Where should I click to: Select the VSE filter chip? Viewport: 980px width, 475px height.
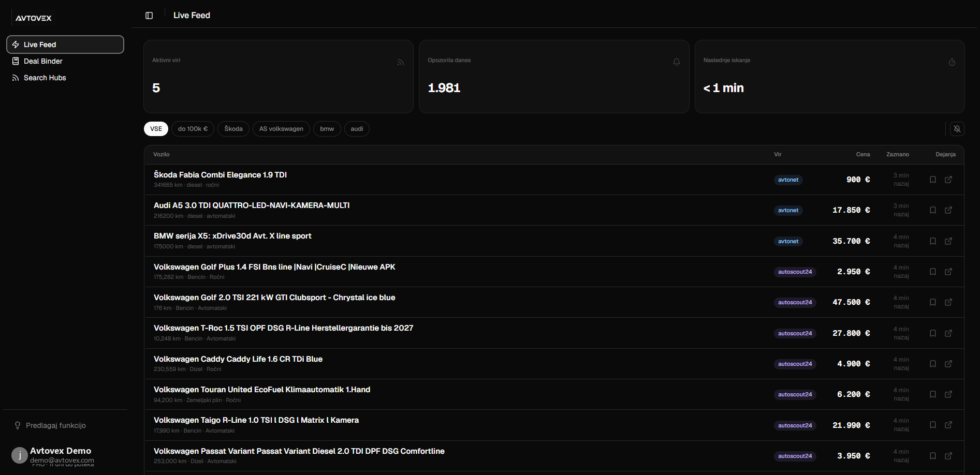pos(156,129)
